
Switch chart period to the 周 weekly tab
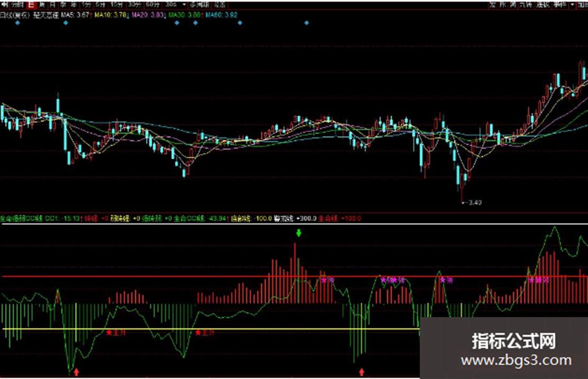(x=42, y=4)
